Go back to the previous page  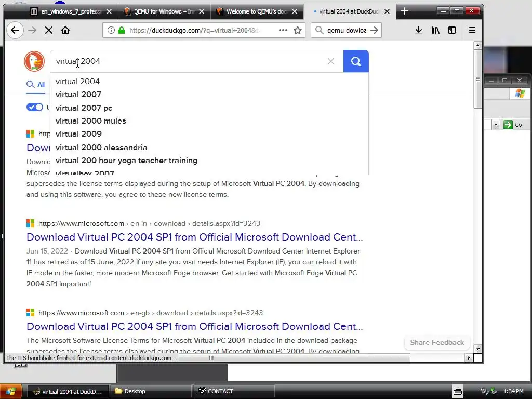pyautogui.click(x=15, y=30)
